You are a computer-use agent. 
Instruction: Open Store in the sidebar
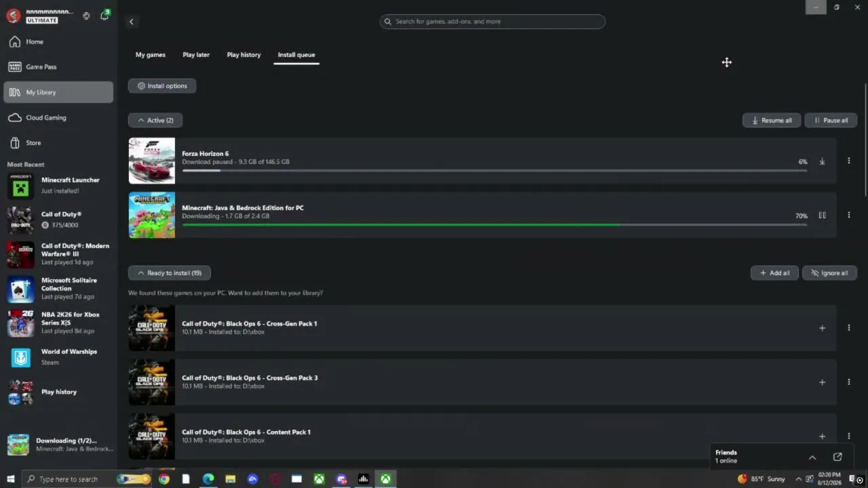58,143
